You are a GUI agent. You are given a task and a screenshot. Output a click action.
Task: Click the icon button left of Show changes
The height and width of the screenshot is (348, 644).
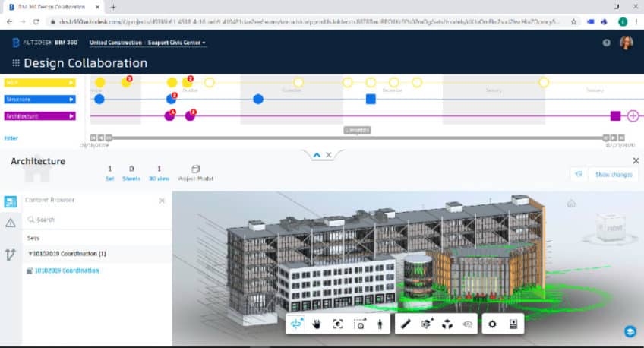coord(579,175)
